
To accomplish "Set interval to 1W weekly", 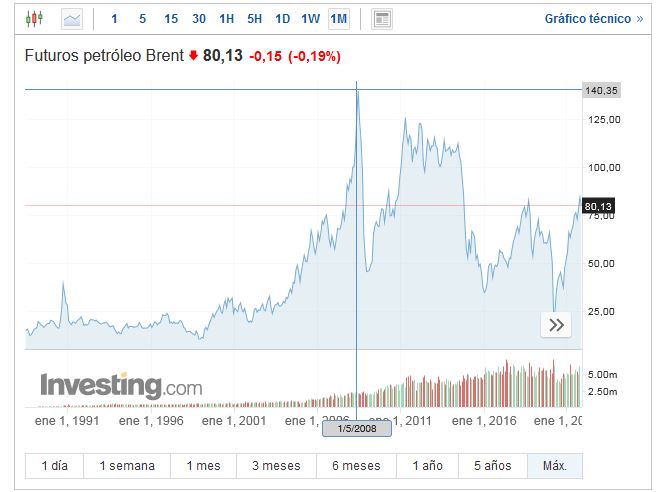I will tap(310, 19).
